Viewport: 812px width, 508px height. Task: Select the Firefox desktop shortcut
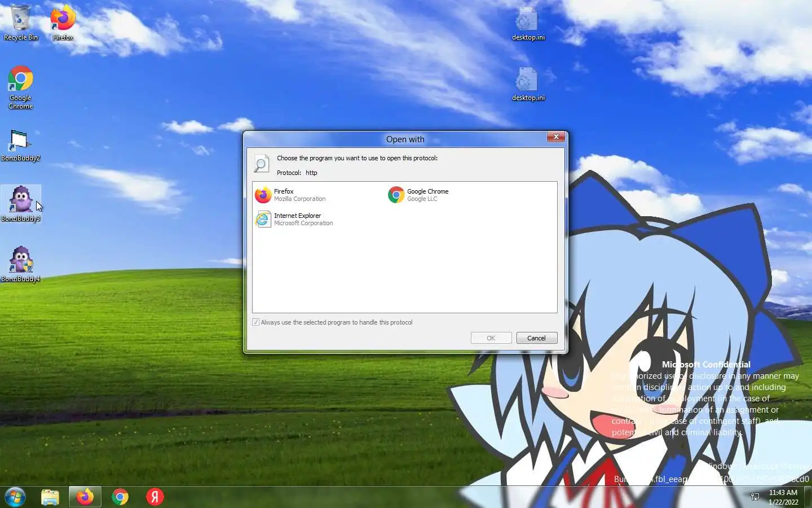(63, 23)
